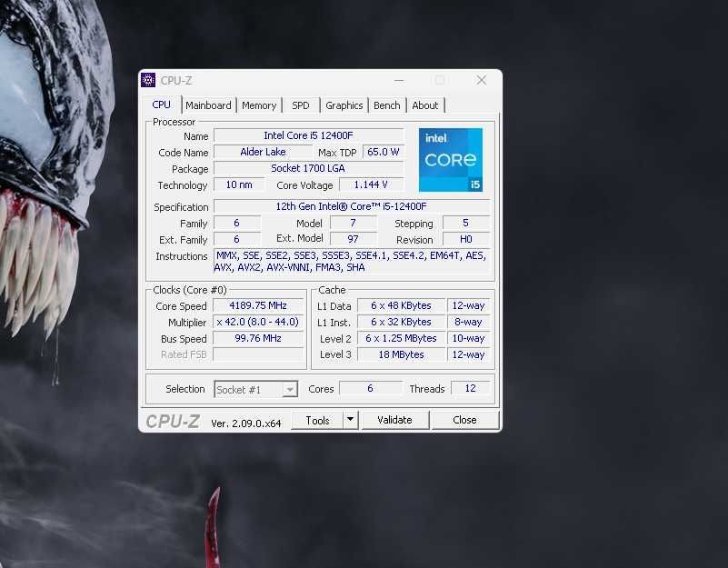The height and width of the screenshot is (568, 728).
Task: Click the Cores count value 6
Action: coord(371,388)
